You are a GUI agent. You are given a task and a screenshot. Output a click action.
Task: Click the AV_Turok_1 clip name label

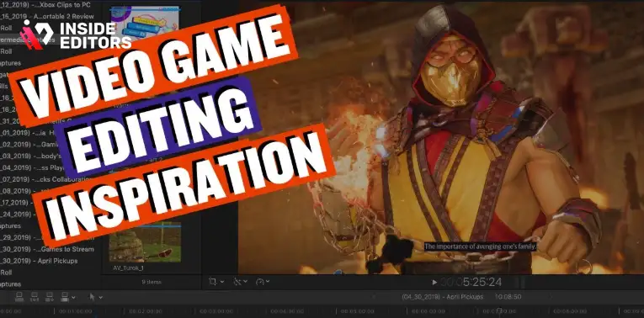(x=129, y=268)
